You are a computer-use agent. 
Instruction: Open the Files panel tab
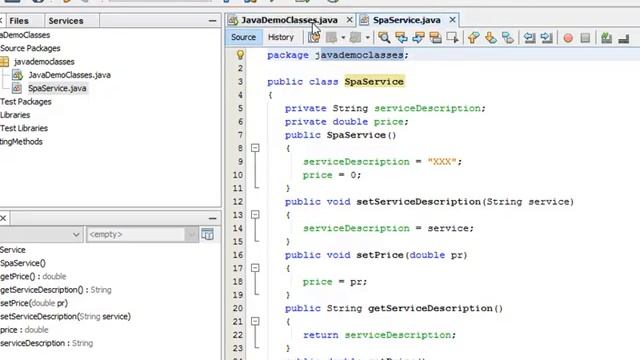[x=19, y=20]
